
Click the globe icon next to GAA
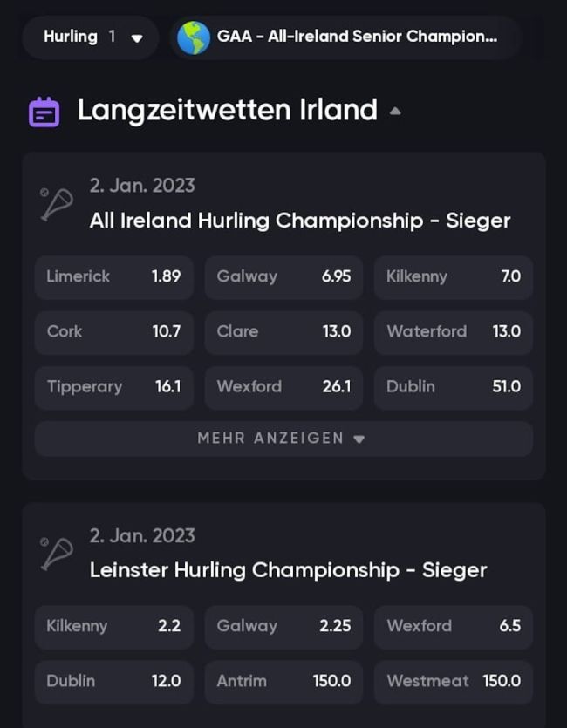coord(194,37)
